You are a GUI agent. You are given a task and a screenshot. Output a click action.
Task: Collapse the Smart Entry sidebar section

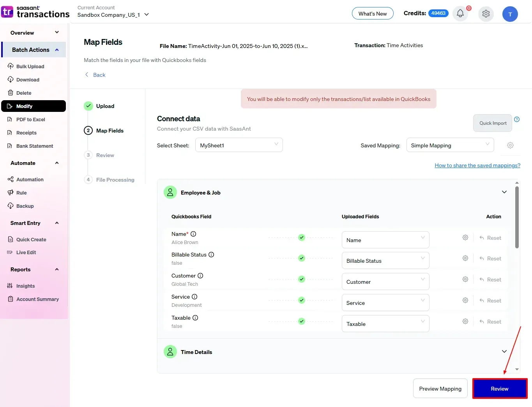(57, 223)
